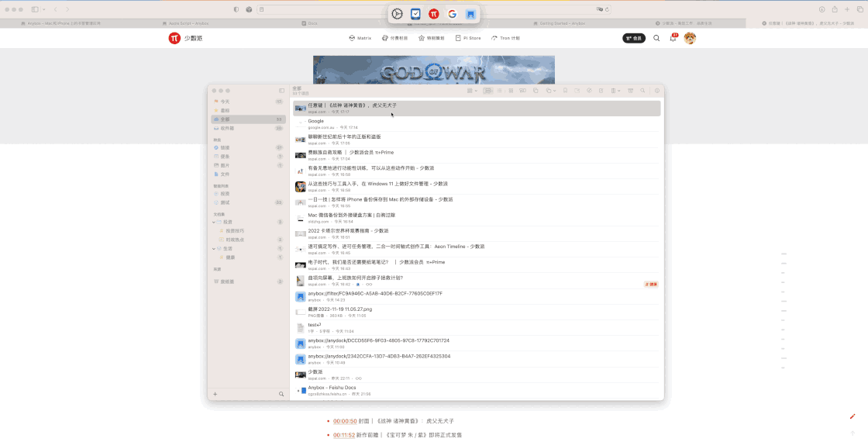
Task: Open the Anybox view options grid dropdown
Action: 472,90
